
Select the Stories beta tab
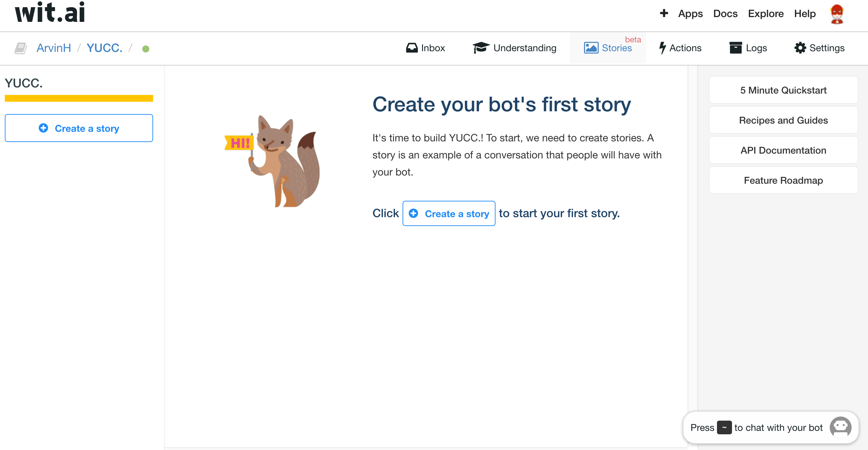coord(608,48)
